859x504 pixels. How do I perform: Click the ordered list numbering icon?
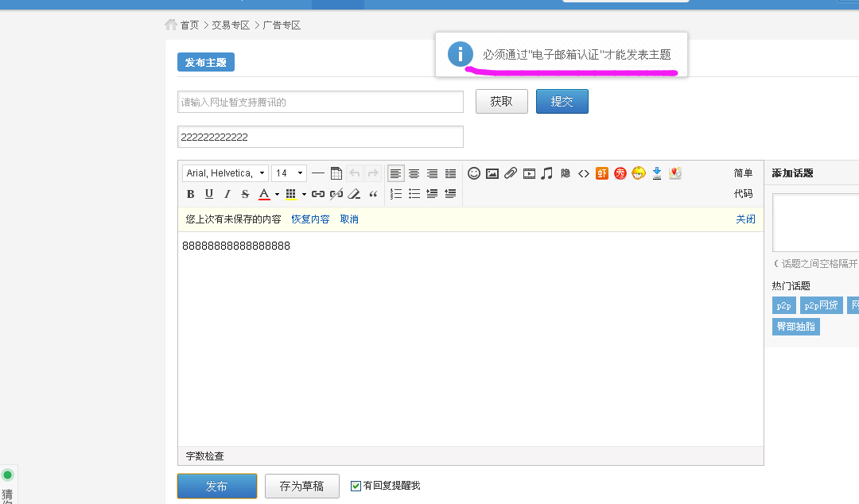396,193
